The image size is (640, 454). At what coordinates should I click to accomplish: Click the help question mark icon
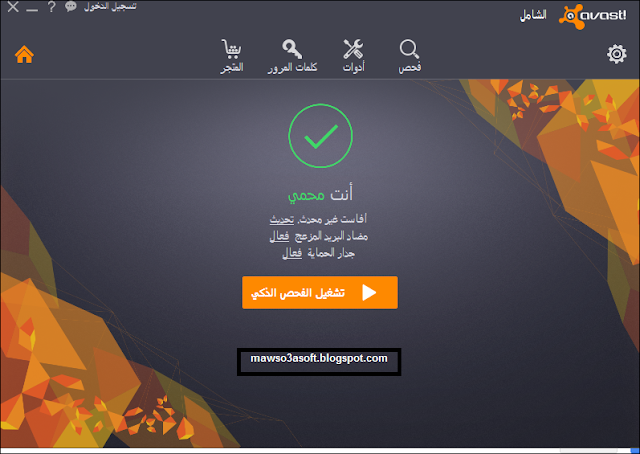(51, 7)
